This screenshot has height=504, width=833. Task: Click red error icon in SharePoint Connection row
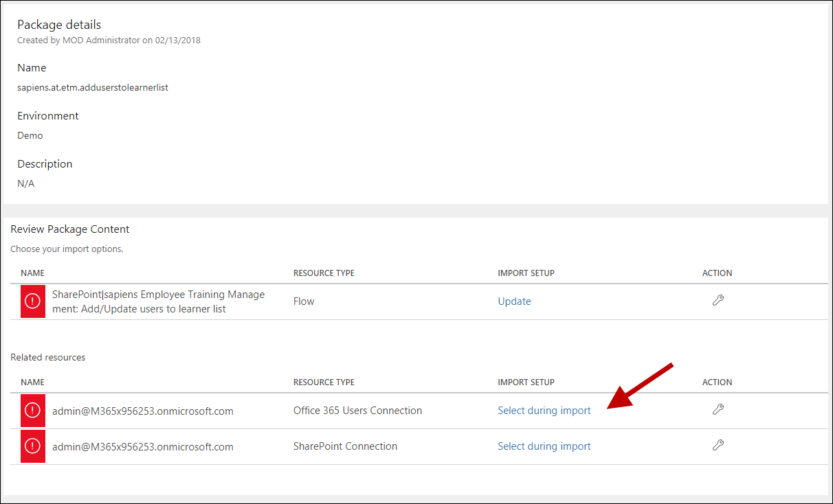33,446
